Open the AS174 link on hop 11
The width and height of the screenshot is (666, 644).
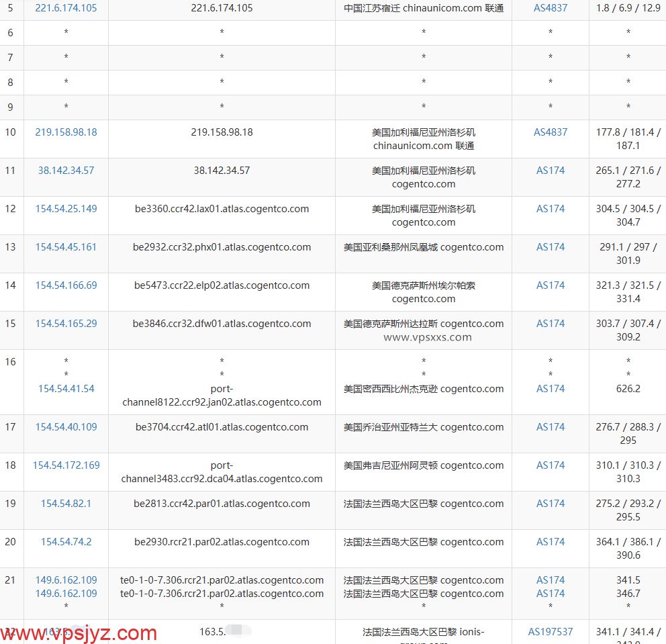point(551,170)
